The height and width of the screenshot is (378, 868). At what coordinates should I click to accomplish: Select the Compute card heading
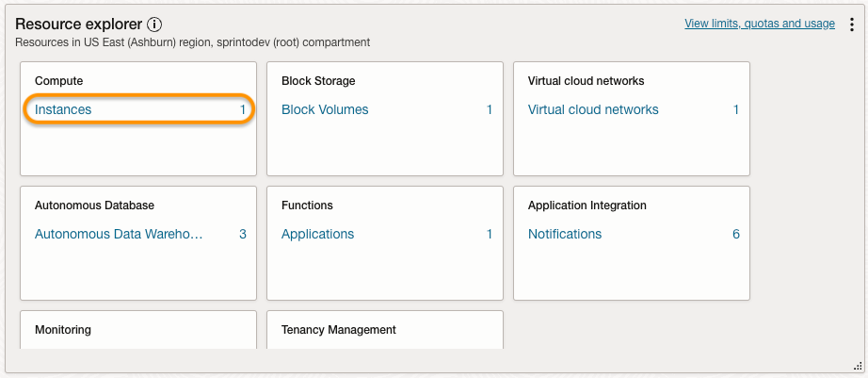pos(59,81)
